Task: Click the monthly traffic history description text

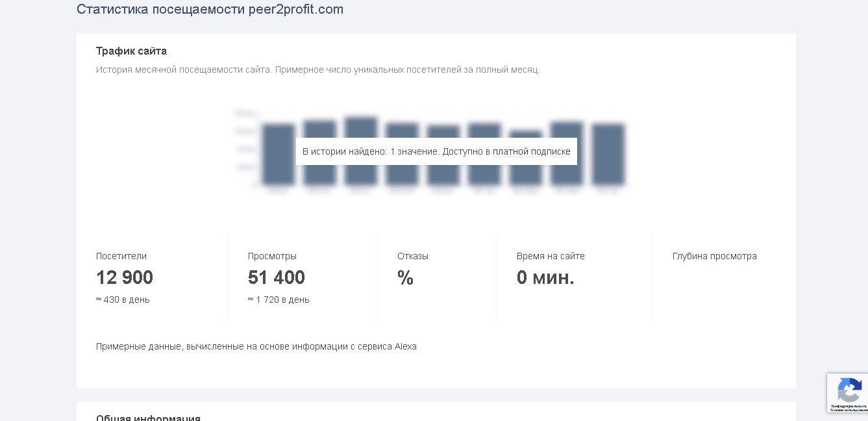Action: pos(318,70)
